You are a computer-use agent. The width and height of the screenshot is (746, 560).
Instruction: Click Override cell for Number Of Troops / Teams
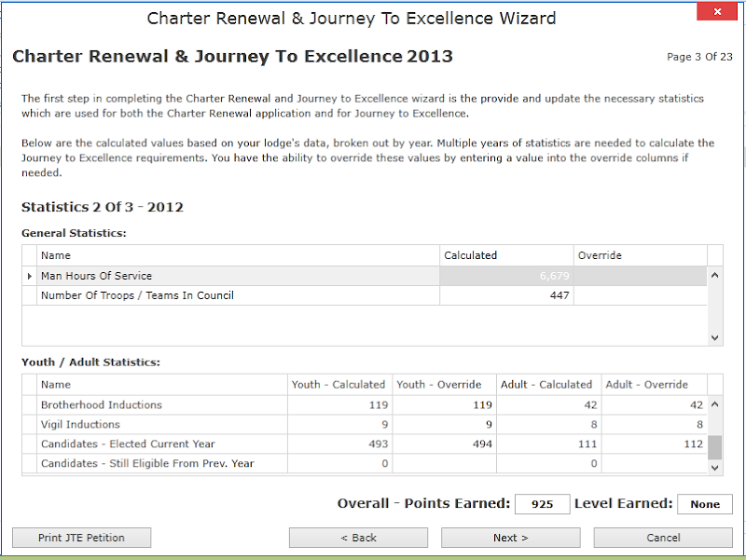640,295
